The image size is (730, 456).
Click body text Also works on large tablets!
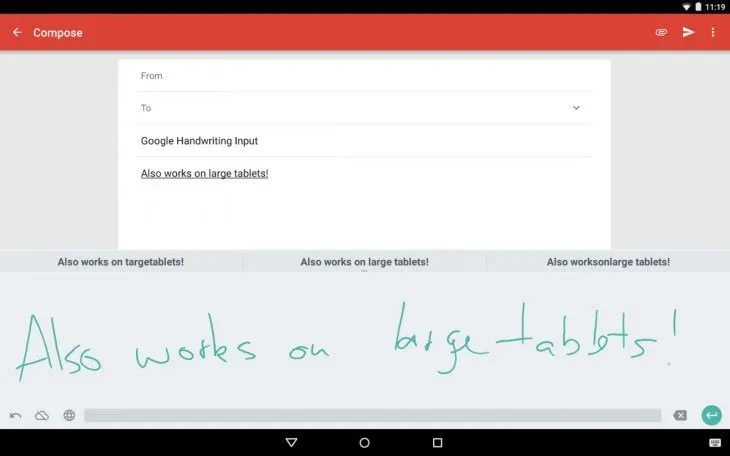click(x=204, y=173)
